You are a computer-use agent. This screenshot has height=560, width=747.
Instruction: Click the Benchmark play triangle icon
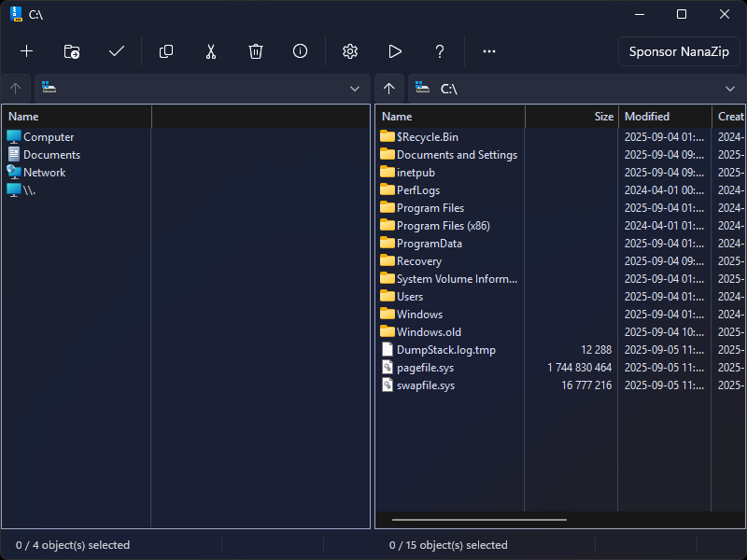tap(395, 51)
